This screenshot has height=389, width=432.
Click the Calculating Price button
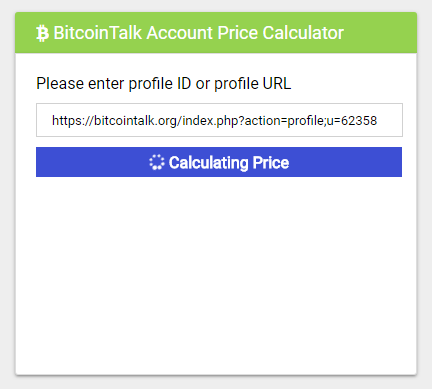(x=219, y=162)
